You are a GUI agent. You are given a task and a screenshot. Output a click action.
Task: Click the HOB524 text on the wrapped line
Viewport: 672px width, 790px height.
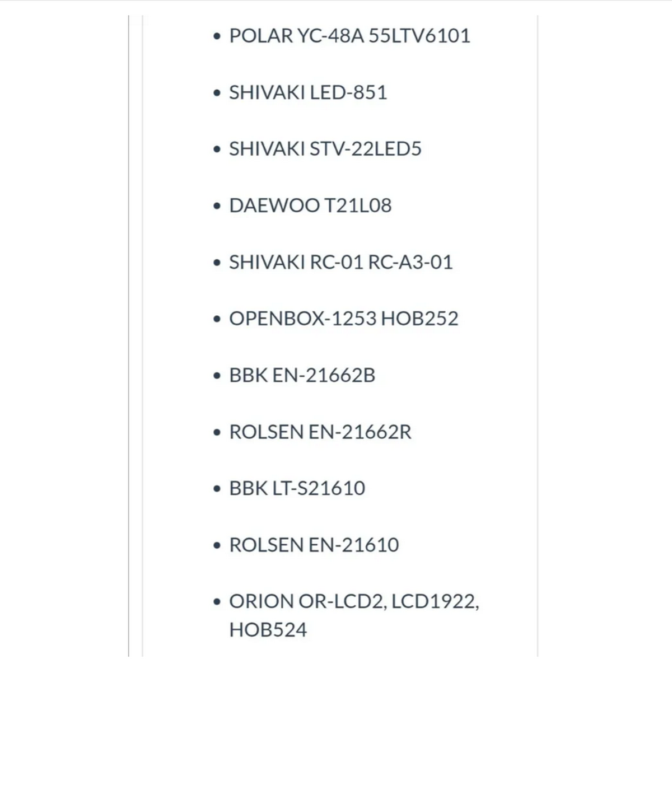[268, 630]
